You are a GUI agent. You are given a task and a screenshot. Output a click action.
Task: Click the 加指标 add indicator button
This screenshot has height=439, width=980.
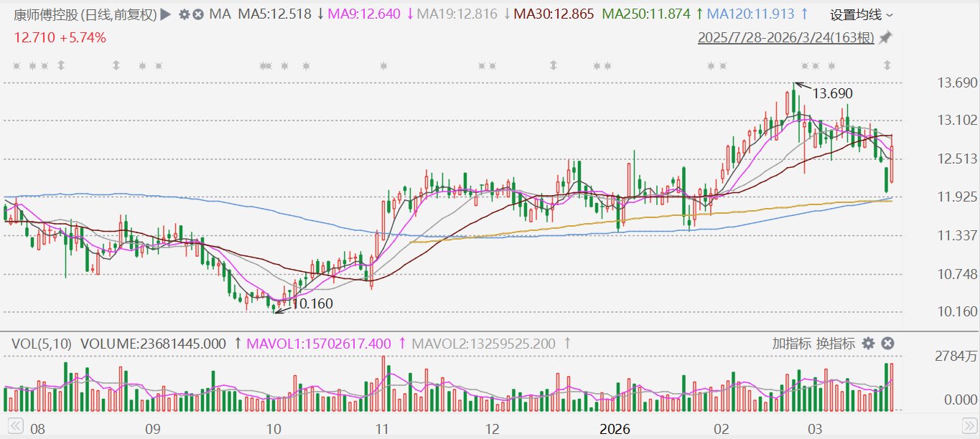[792, 344]
